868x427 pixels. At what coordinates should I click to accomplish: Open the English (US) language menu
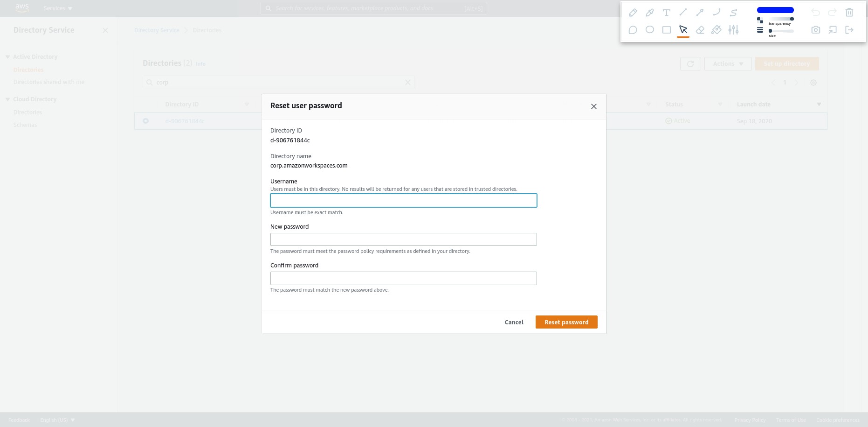click(57, 420)
